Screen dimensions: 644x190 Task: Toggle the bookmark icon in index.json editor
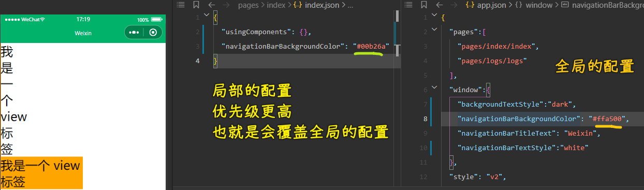[196, 5]
